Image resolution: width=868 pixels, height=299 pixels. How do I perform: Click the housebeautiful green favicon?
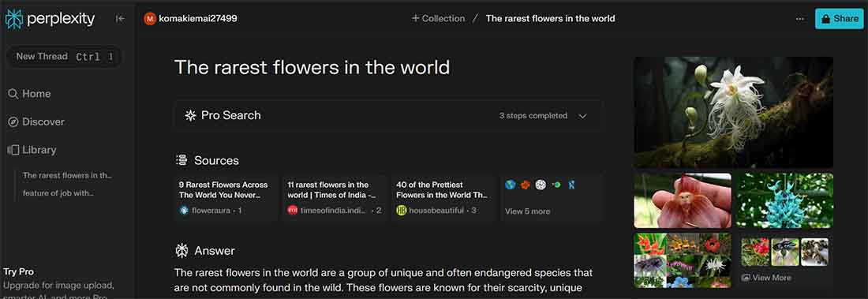(x=402, y=211)
